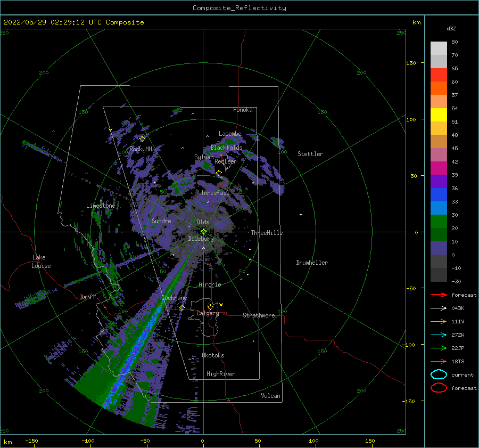The width and height of the screenshot is (479, 448).
Task: Click the Lacombe label
Action: tap(230, 134)
